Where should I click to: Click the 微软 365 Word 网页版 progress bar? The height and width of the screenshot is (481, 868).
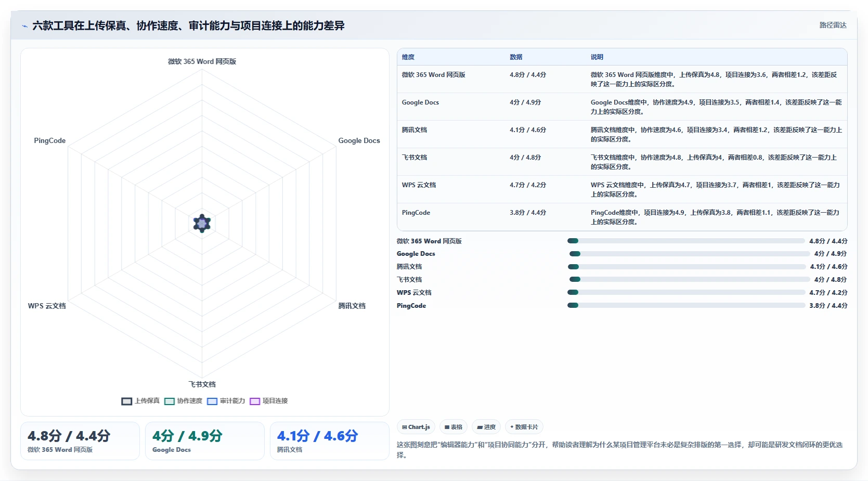point(686,241)
